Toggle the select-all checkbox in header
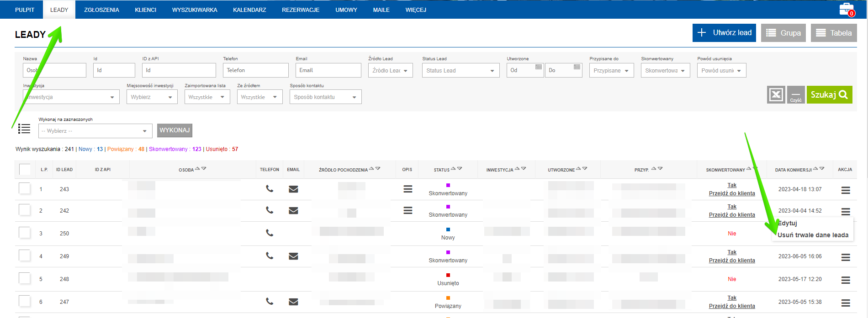The image size is (868, 318). pos(25,169)
